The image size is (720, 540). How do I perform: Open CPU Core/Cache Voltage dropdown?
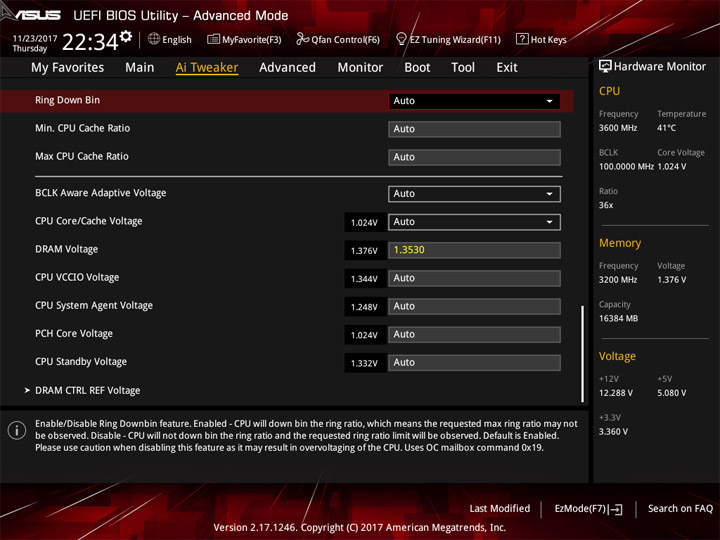coord(474,222)
